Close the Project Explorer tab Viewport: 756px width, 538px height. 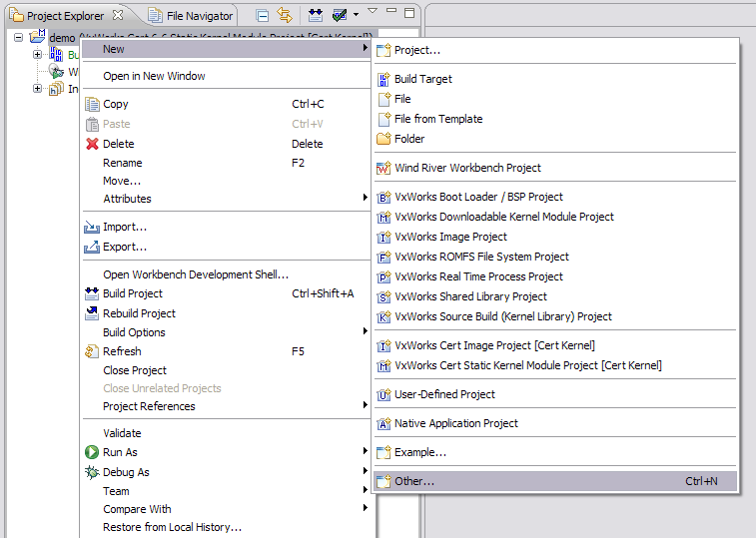[x=117, y=15]
